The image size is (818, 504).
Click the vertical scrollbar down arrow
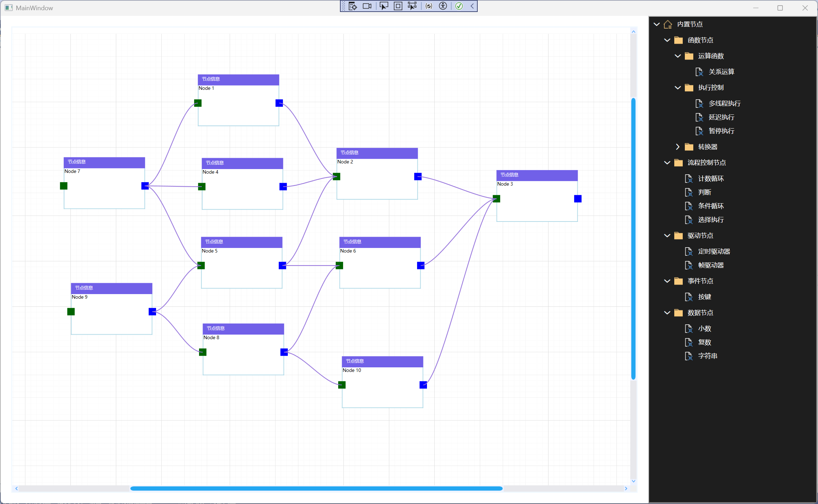[633, 481]
